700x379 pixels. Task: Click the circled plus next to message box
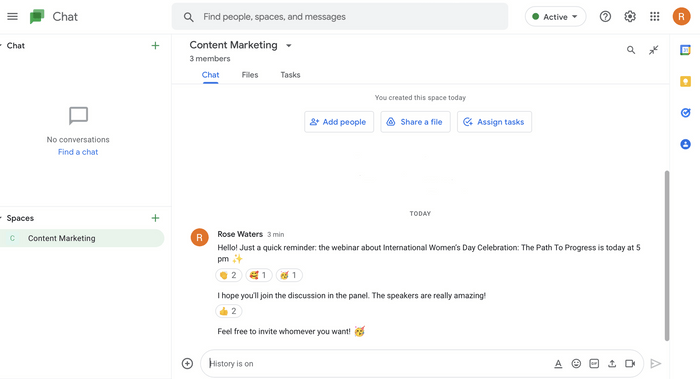click(x=188, y=363)
